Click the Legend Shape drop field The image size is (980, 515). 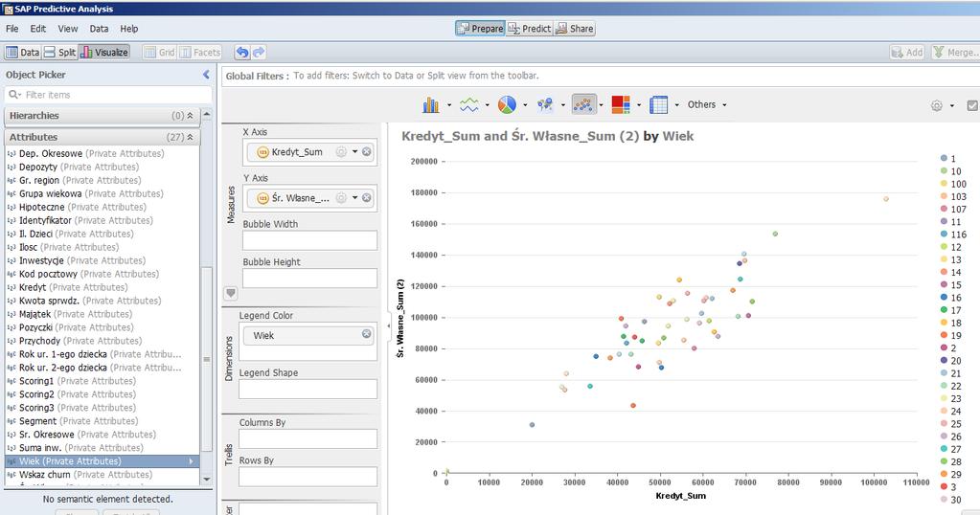click(x=308, y=389)
